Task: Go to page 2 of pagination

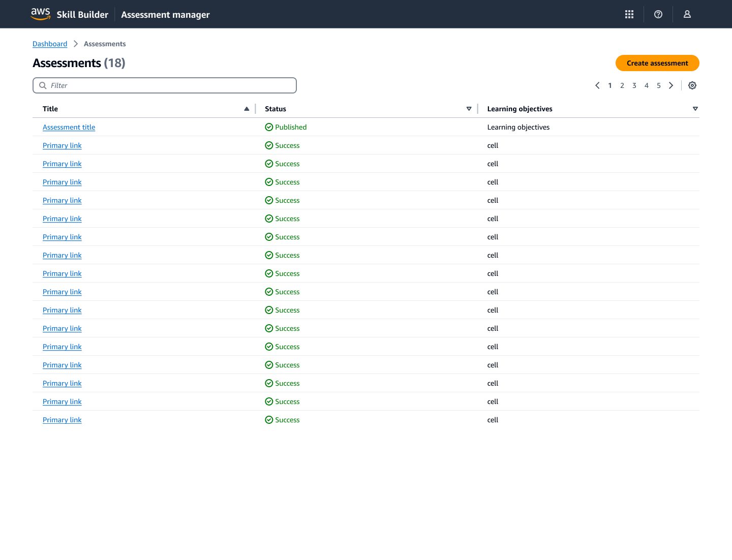Action: 622,85
